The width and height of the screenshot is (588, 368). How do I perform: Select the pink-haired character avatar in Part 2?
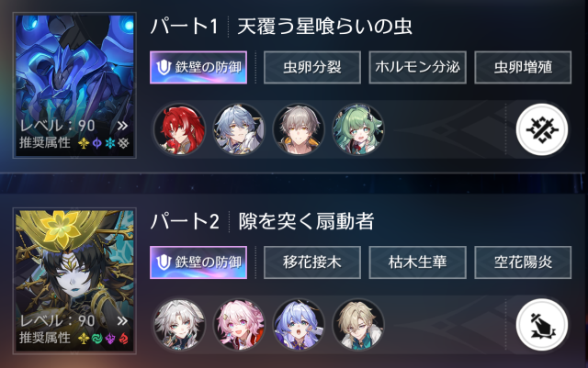pyautogui.click(x=239, y=325)
